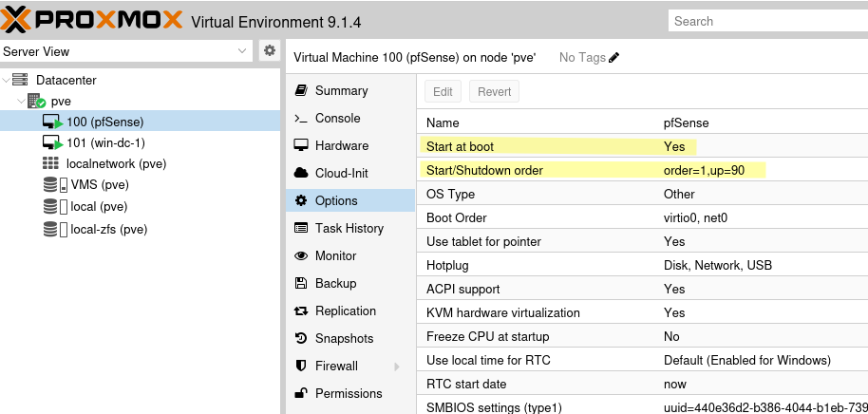Click the Virtual Machine 100 title text
Viewport: 868px width, 414px height.
(415, 58)
